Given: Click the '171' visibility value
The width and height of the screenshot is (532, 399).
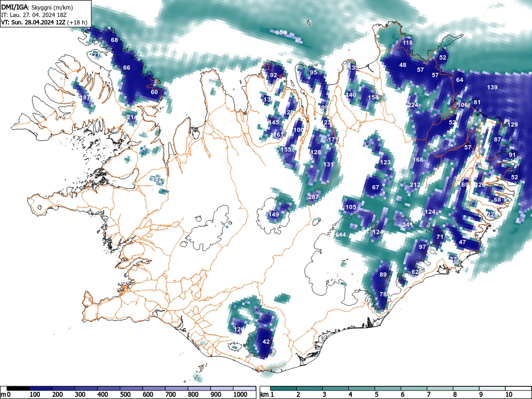Looking at the screenshot, I should [333, 140].
